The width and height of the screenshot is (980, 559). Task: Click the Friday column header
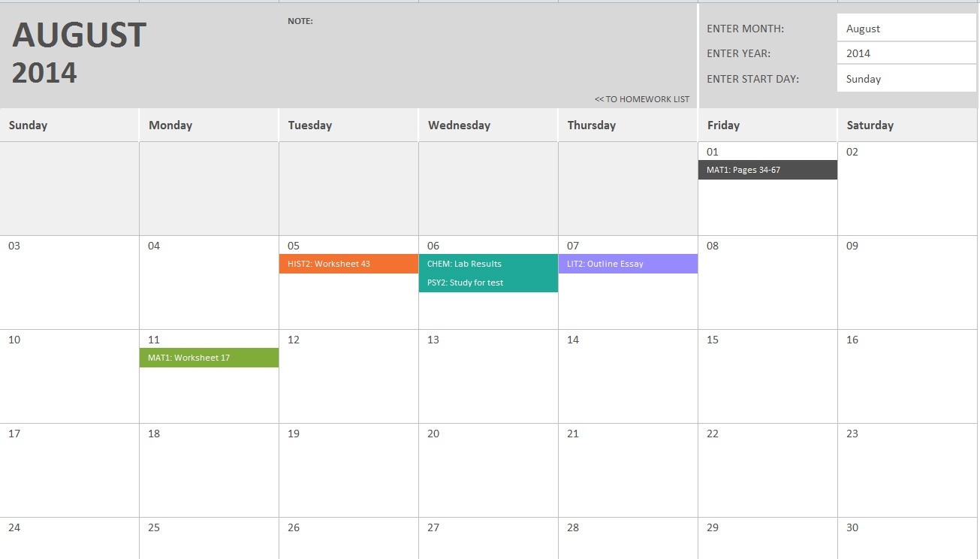point(767,125)
